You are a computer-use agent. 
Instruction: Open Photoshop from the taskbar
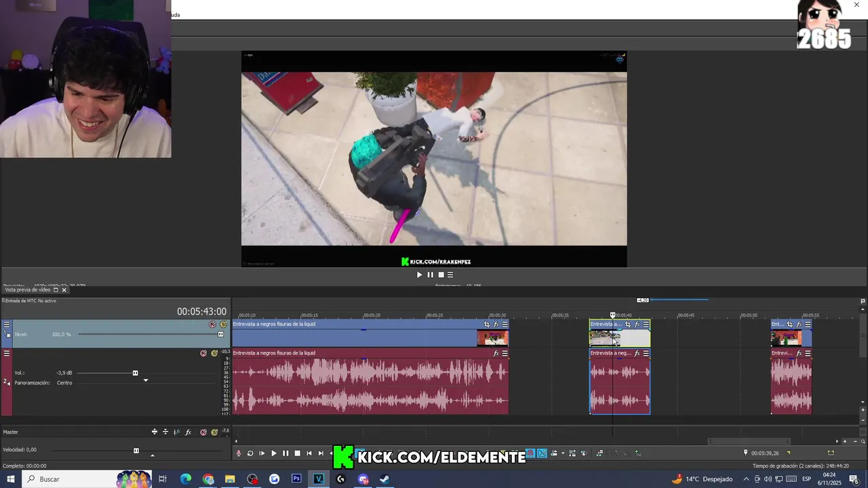(x=296, y=479)
